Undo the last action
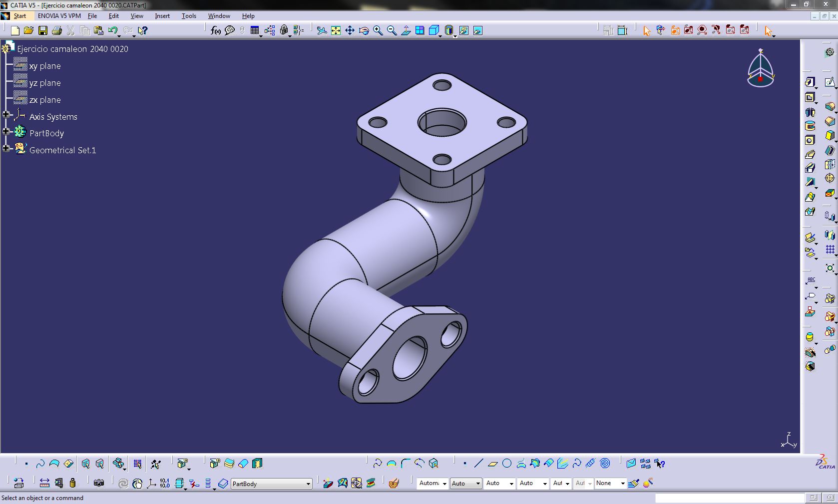 [112, 30]
